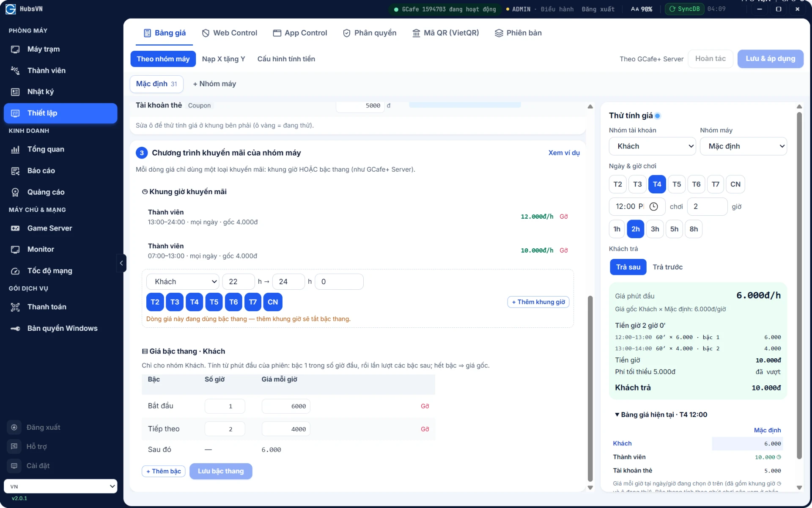812x508 pixels.
Task: Click the Cài đặt icon
Action: tap(14, 466)
